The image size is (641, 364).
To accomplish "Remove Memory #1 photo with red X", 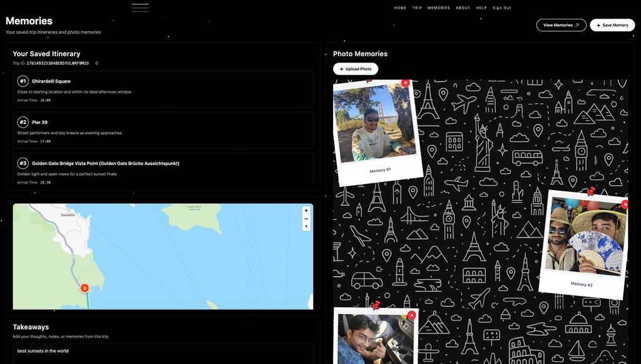I will click(x=405, y=83).
